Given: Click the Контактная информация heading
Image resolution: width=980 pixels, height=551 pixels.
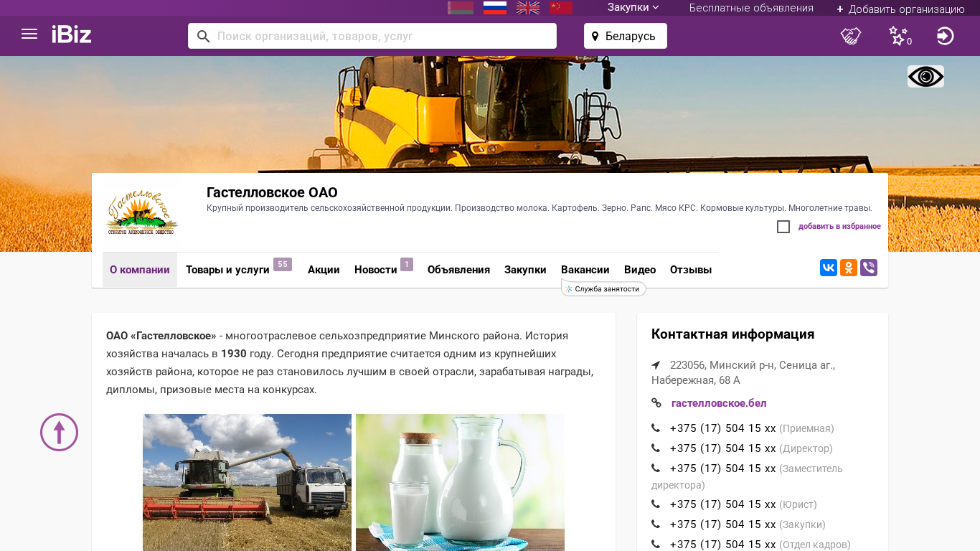Looking at the screenshot, I should [732, 334].
